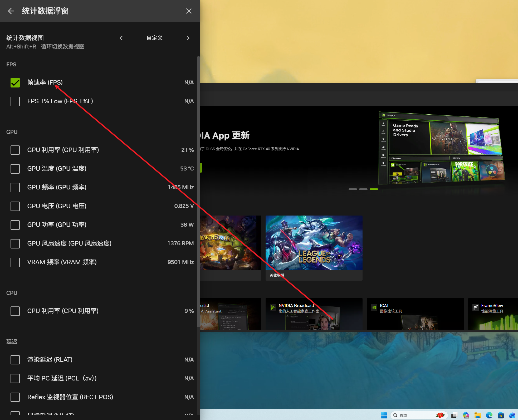Enable the 渲染延迟 (RLAT) checkbox
The height and width of the screenshot is (420, 518).
[15, 360]
